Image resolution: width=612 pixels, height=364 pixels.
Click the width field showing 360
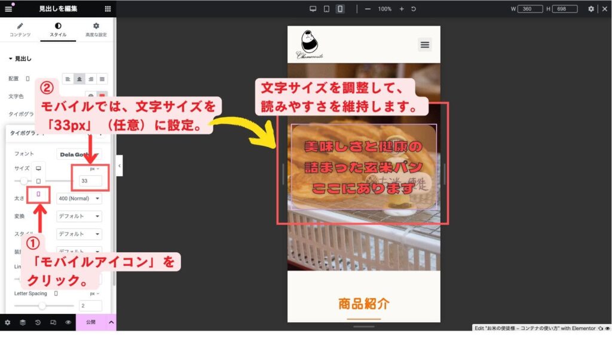pos(530,9)
